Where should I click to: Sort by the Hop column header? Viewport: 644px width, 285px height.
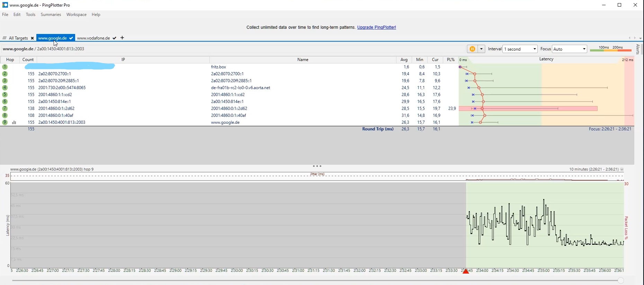pos(10,60)
